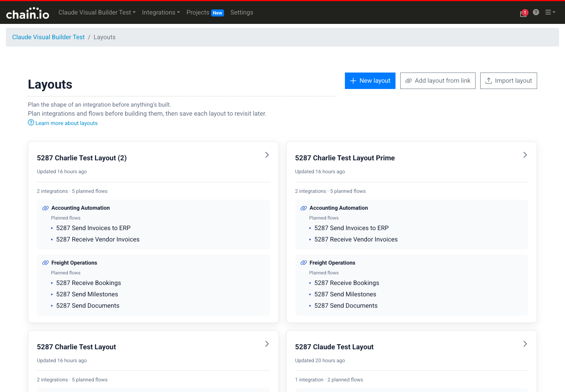Screen dimensions: 565x392
Task: Click the 5287 Charlie Test Layout Prime title
Action: 345,158
